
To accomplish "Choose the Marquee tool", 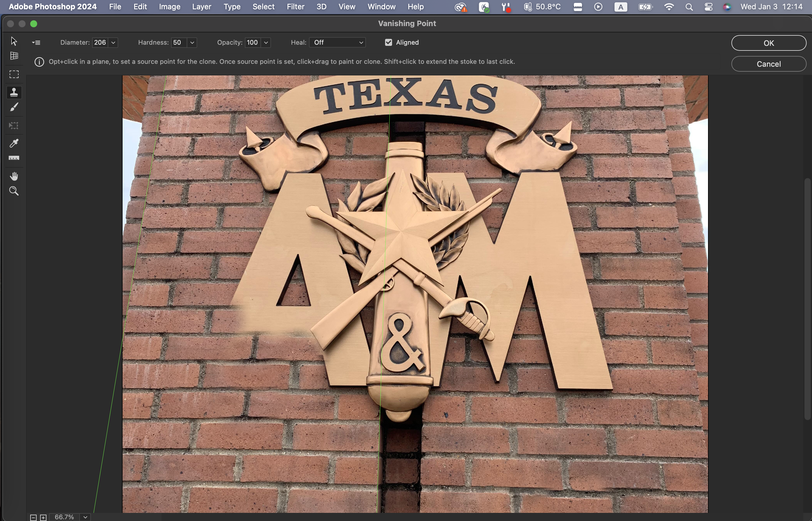I will [x=14, y=74].
